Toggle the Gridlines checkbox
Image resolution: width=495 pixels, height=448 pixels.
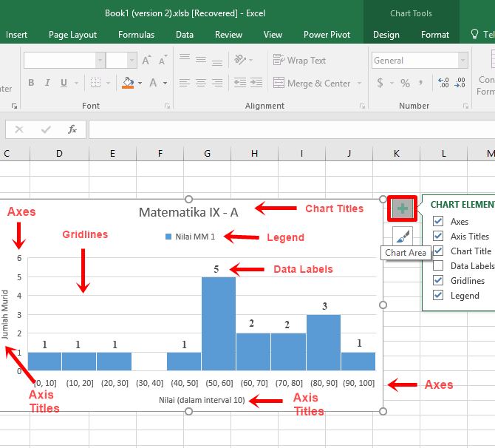coord(438,281)
